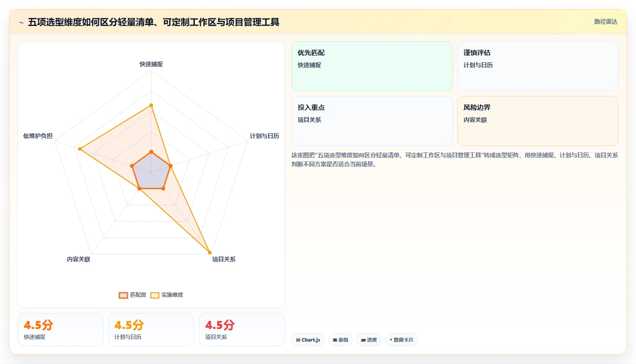Viewport: 636px width, 364px height.
Task: Click the 数据卡片 chip
Action: tap(401, 340)
